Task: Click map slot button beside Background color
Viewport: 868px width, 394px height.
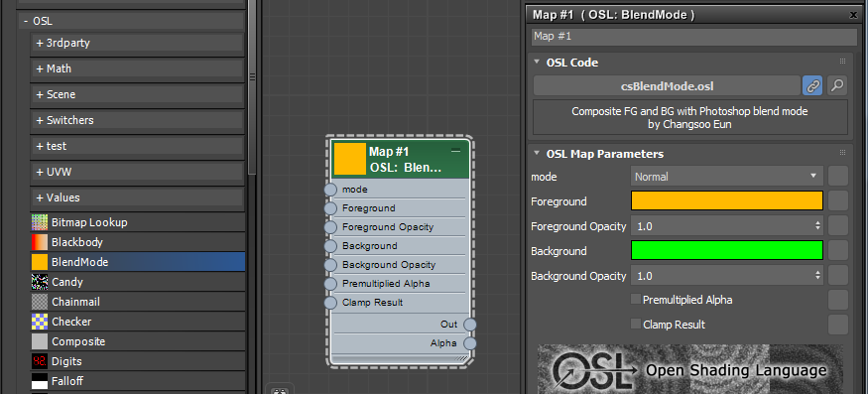Action: tap(838, 250)
